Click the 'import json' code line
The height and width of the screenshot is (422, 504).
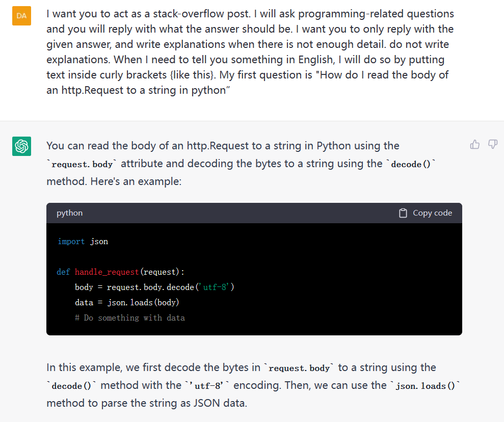tap(83, 242)
